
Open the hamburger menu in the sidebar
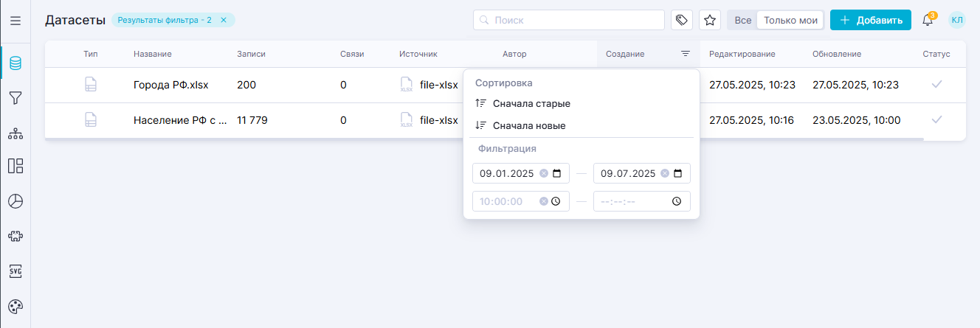point(15,21)
